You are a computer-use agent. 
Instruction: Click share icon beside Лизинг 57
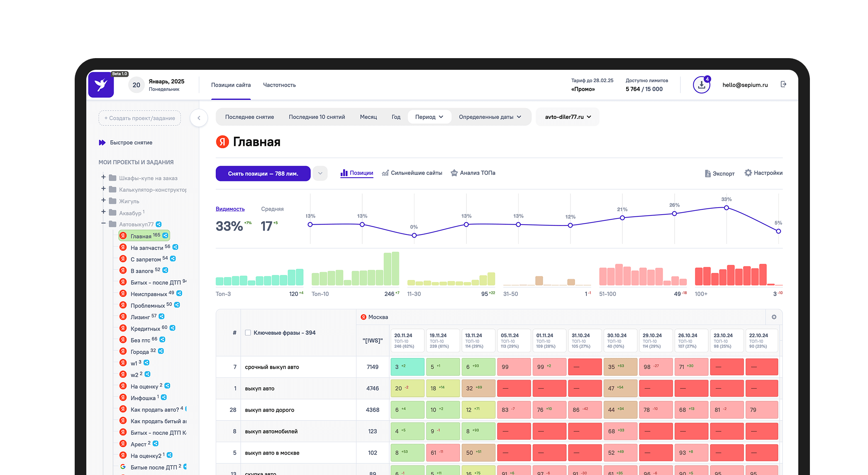(162, 316)
